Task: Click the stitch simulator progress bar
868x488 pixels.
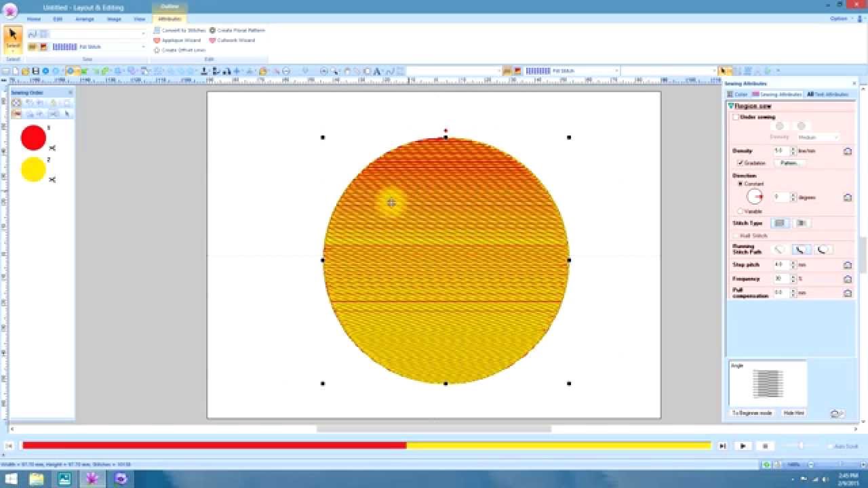Action: [366, 445]
